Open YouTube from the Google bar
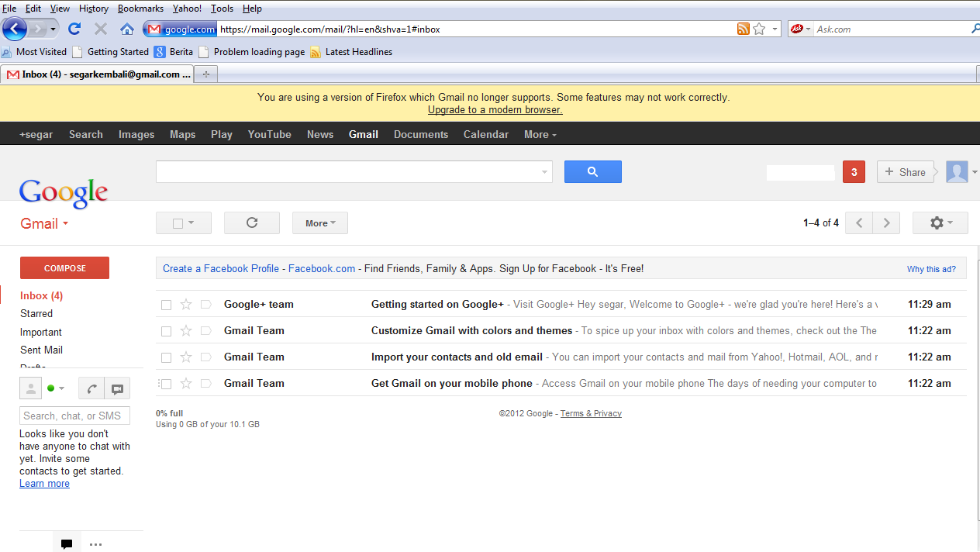Screen dimensions: 980x552 (x=270, y=134)
